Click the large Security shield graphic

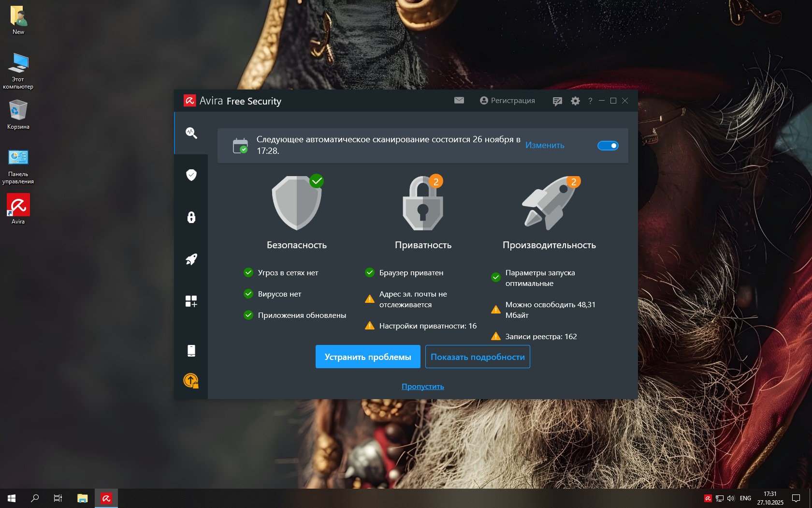pos(297,203)
